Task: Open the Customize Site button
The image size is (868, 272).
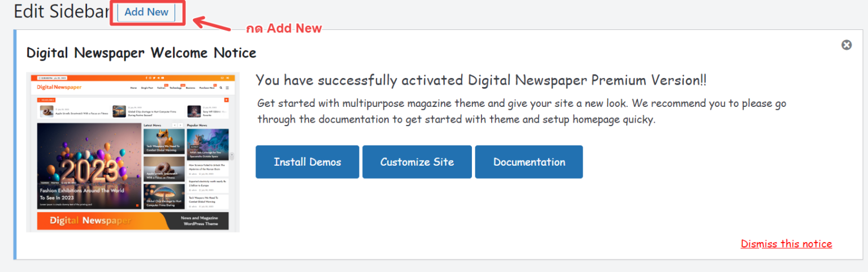Action: tap(417, 162)
